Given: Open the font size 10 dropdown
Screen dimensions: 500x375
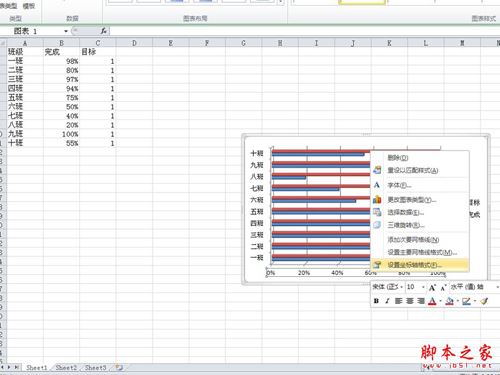Looking at the screenshot, I should [423, 287].
